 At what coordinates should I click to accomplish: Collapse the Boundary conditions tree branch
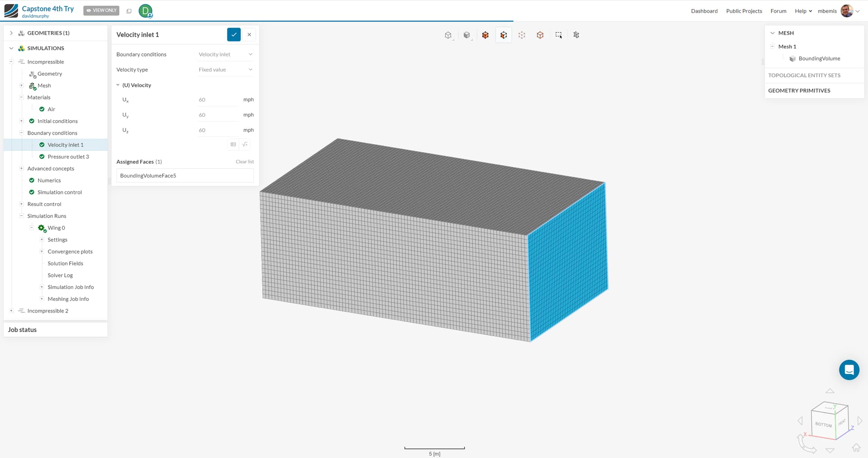pos(21,133)
